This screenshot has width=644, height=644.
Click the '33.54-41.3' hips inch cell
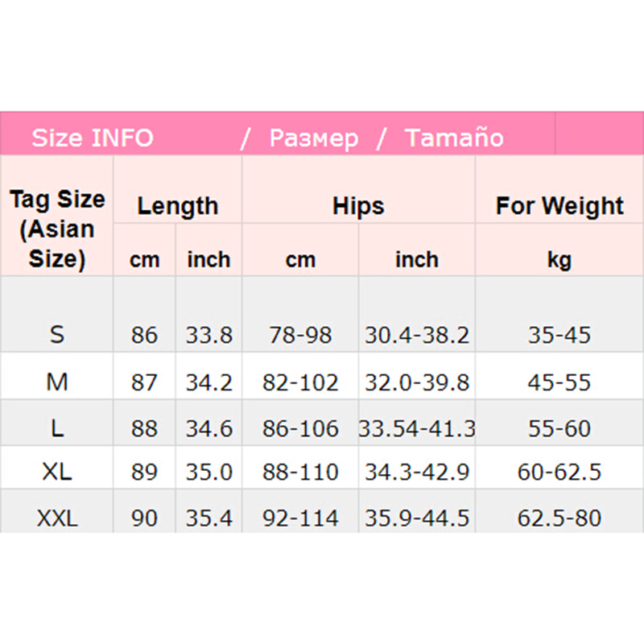coord(417,428)
